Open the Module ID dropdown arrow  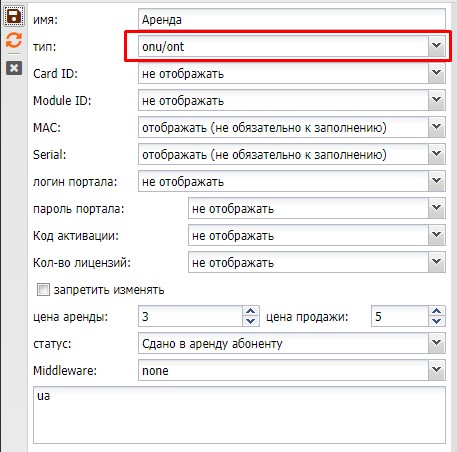pos(437,100)
